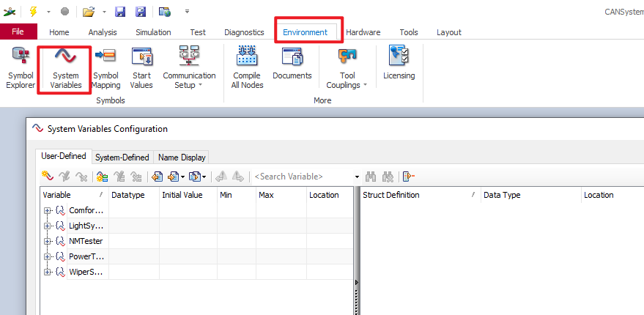644x315 pixels.
Task: Click the CANoe kayak application icon
Action: 9,12
